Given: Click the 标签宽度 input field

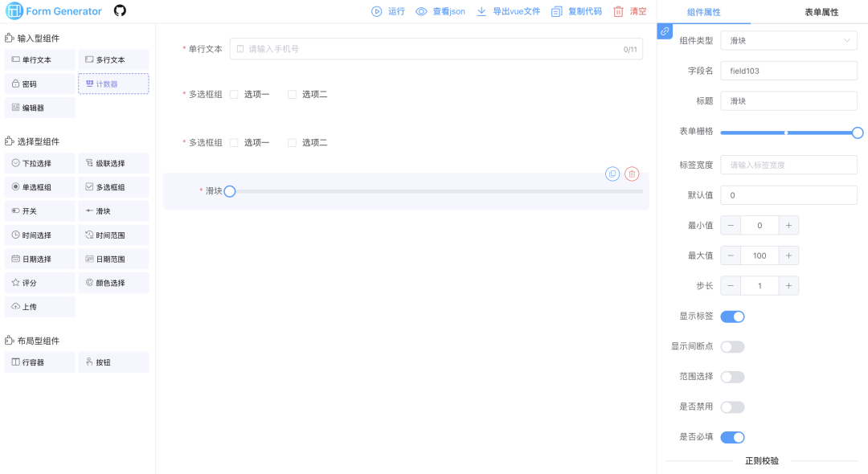Looking at the screenshot, I should coord(788,165).
